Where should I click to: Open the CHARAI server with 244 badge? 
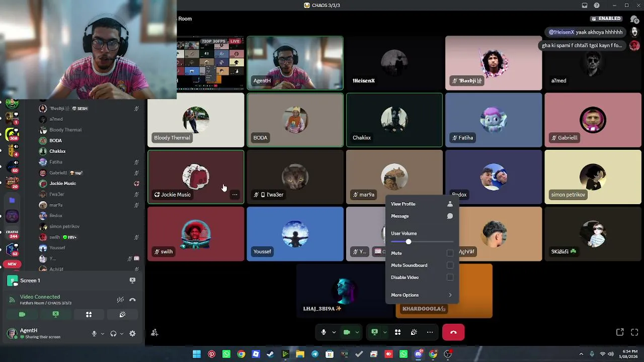tap(12, 233)
